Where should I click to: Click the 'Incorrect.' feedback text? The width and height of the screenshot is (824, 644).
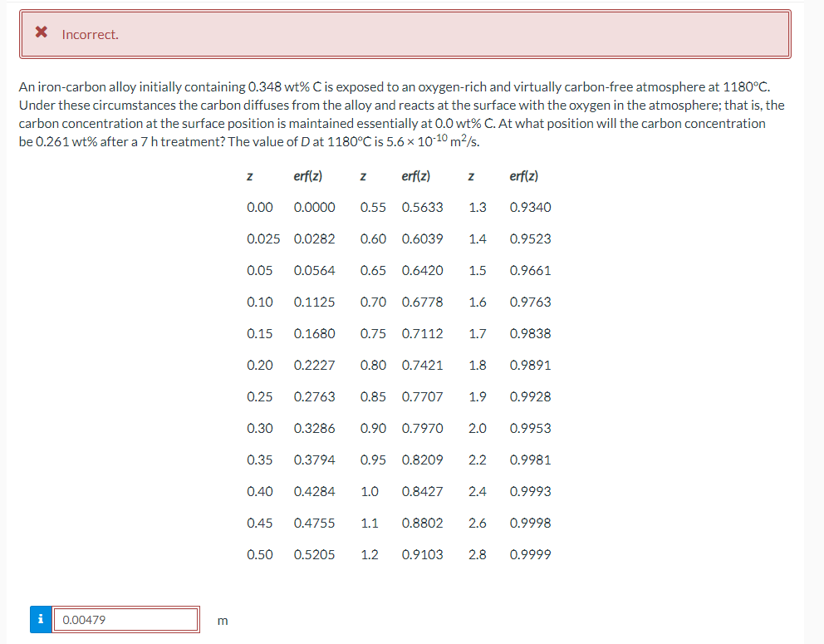tap(91, 35)
